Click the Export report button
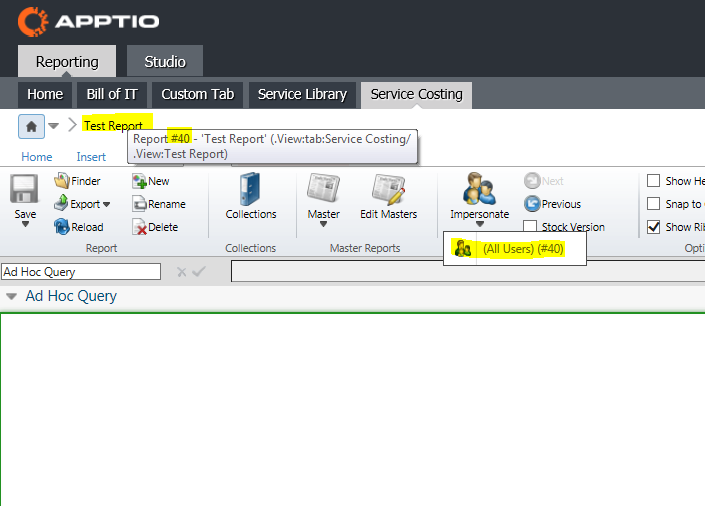 tap(77, 204)
